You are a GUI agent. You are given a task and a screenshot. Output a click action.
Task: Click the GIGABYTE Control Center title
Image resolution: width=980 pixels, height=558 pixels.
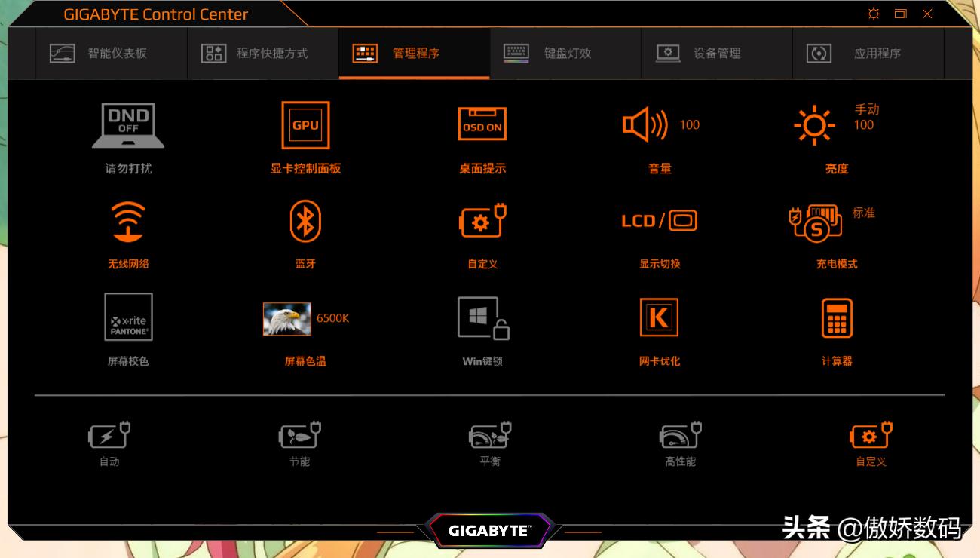tap(156, 14)
